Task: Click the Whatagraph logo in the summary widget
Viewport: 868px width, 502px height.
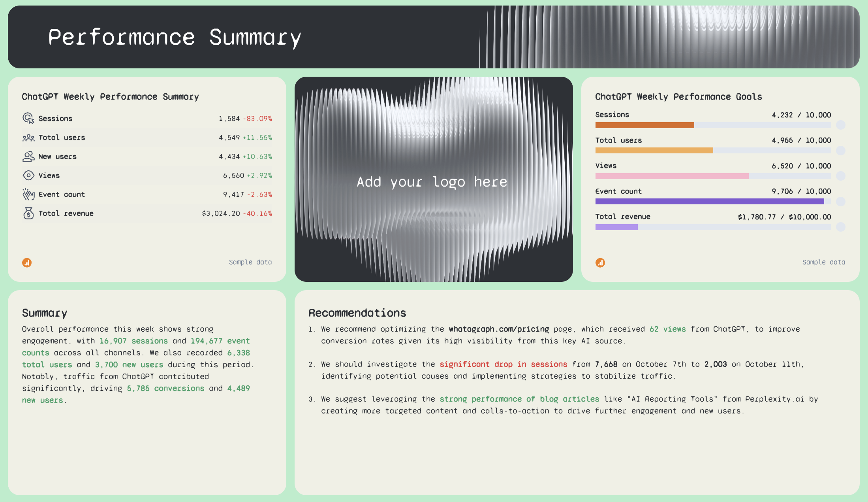Action: tap(27, 262)
